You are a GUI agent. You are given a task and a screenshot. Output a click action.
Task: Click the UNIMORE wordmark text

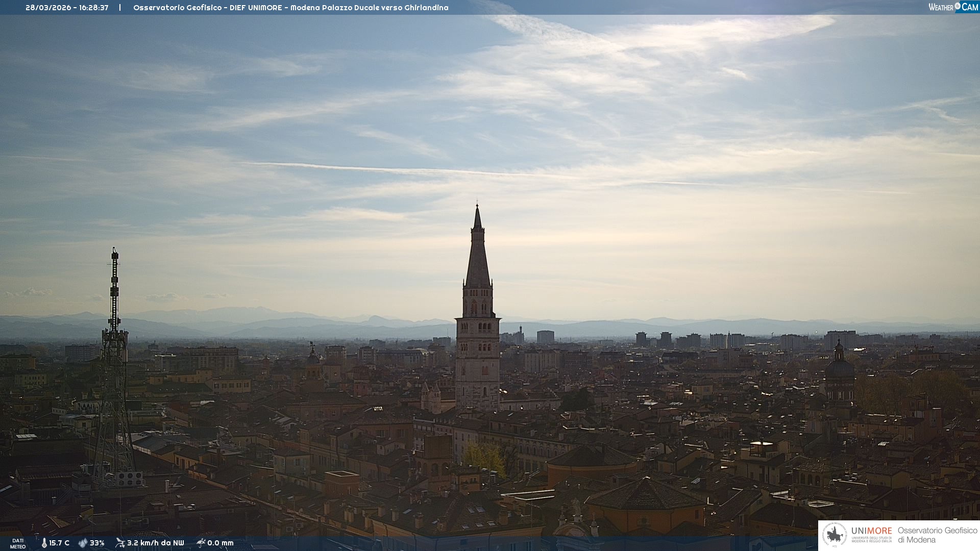coord(871,531)
